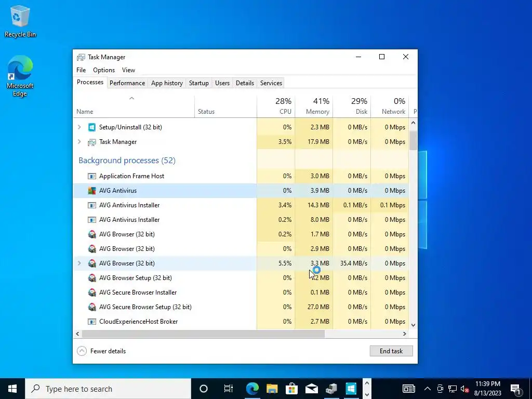Click the AVG Antivirus process icon
Image resolution: width=532 pixels, height=399 pixels.
[92, 191]
